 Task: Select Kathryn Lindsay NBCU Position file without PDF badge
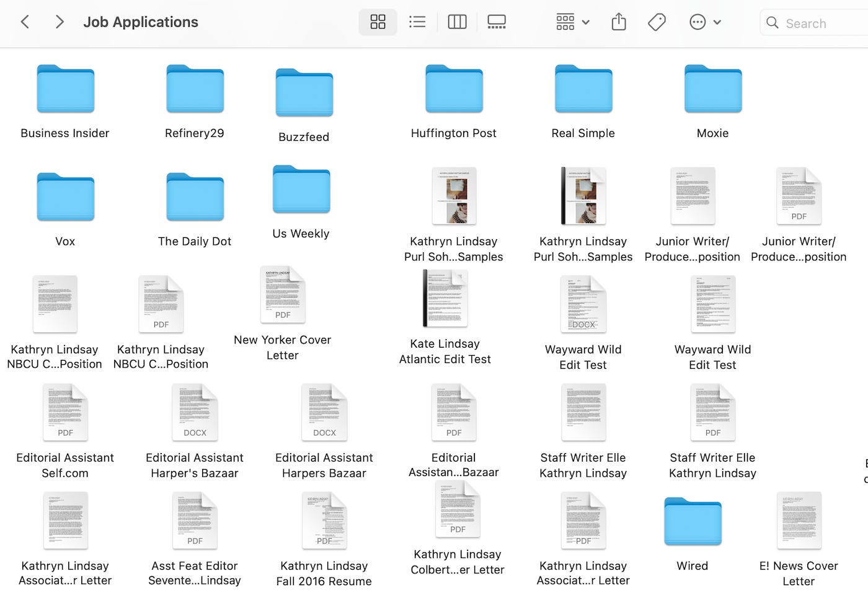[55, 304]
